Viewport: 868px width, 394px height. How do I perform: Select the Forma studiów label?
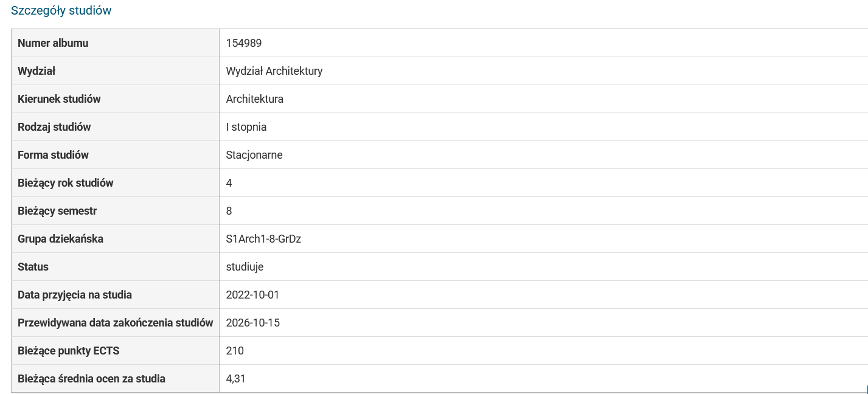tap(53, 155)
